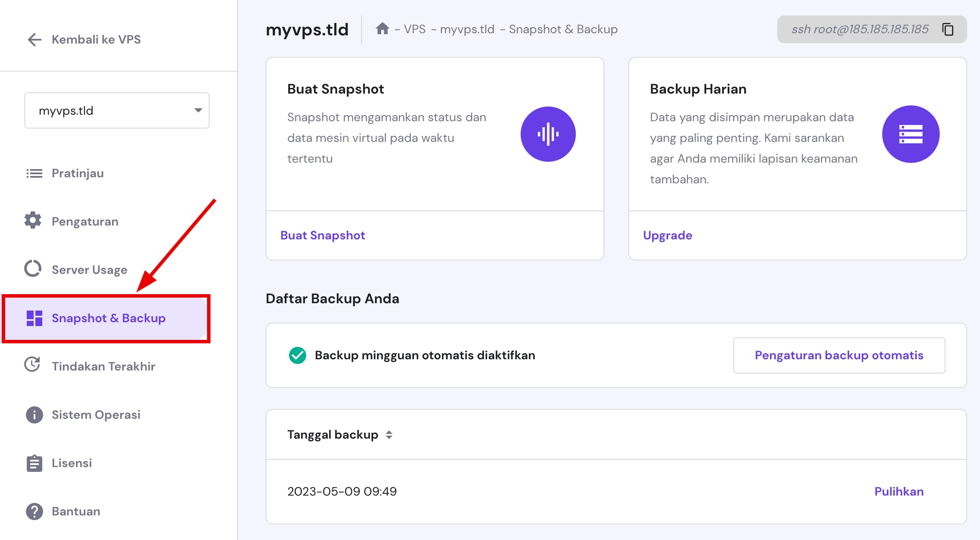This screenshot has width=980, height=540.
Task: Open Pengaturan backup otomatis
Action: 839,355
